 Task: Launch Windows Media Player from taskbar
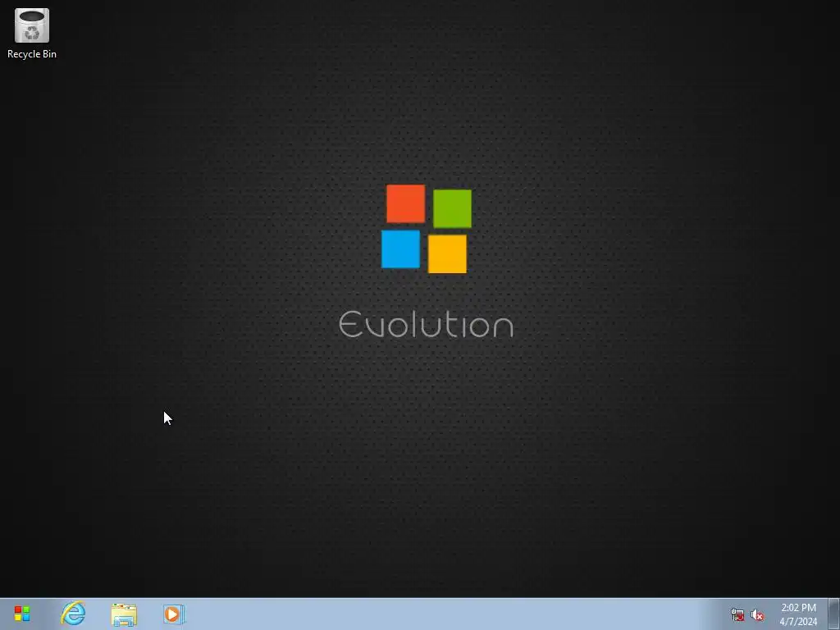pos(174,614)
